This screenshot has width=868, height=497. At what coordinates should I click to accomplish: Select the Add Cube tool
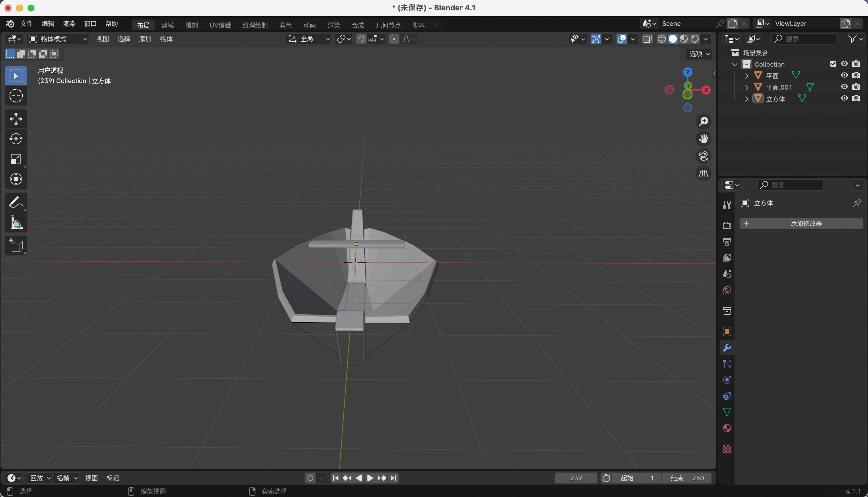[16, 245]
